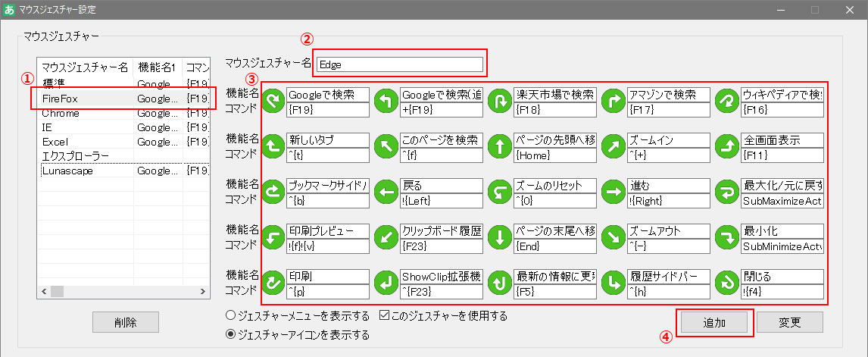
Task: Click gesture icon beside ShowClip拡張機能
Action: coord(386,283)
